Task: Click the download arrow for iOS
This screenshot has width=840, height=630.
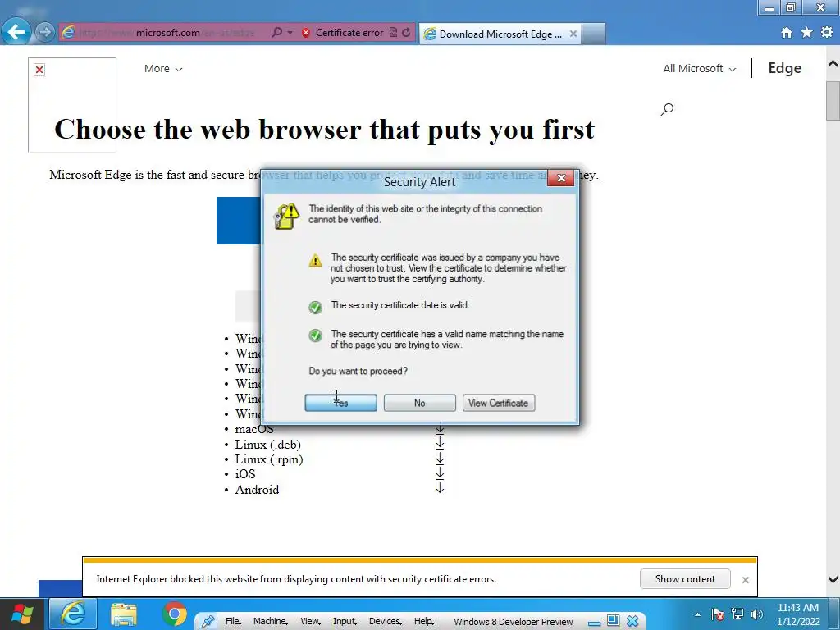Action: click(440, 473)
